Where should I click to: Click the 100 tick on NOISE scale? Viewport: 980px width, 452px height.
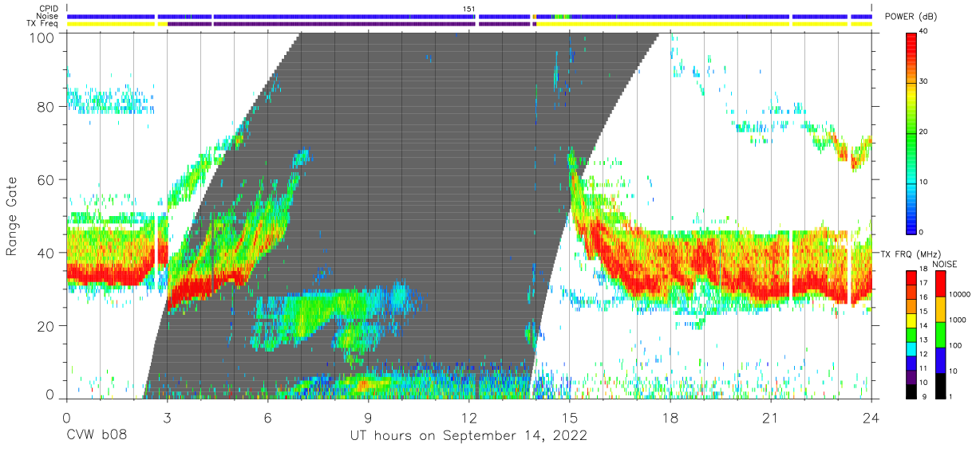pos(956,345)
